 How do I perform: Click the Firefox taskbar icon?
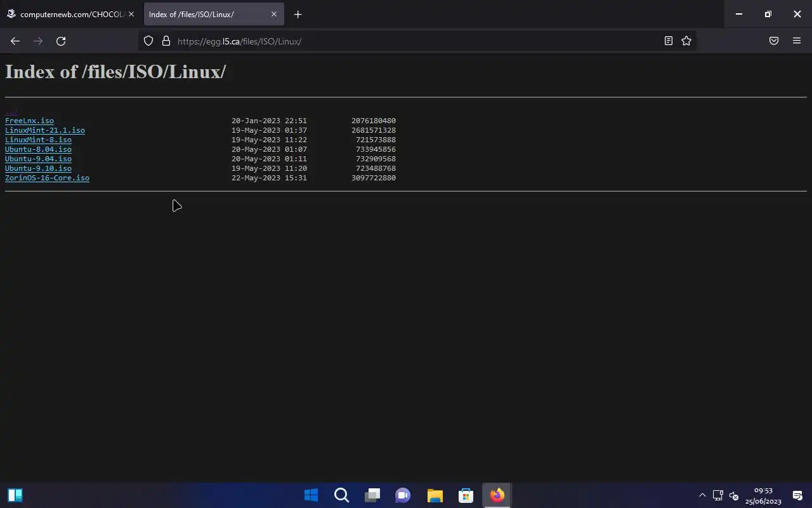point(497,495)
